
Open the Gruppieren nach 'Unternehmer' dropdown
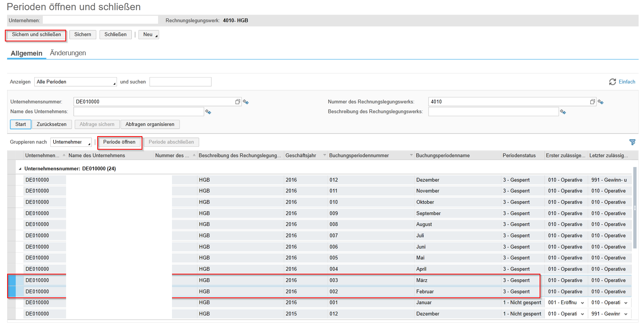[x=71, y=142]
